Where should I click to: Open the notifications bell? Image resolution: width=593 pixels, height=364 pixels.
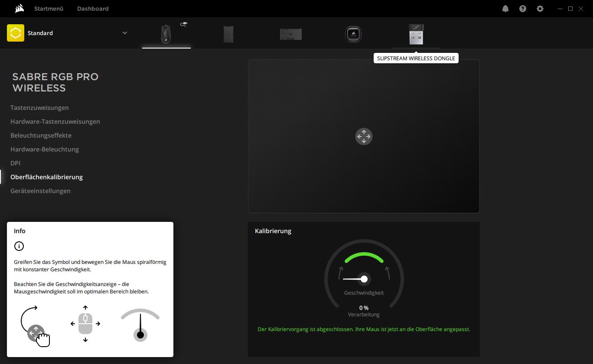(x=505, y=9)
